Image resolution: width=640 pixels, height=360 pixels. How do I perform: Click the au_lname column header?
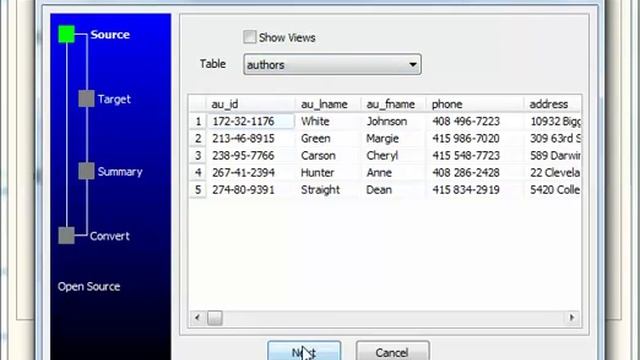(328, 104)
